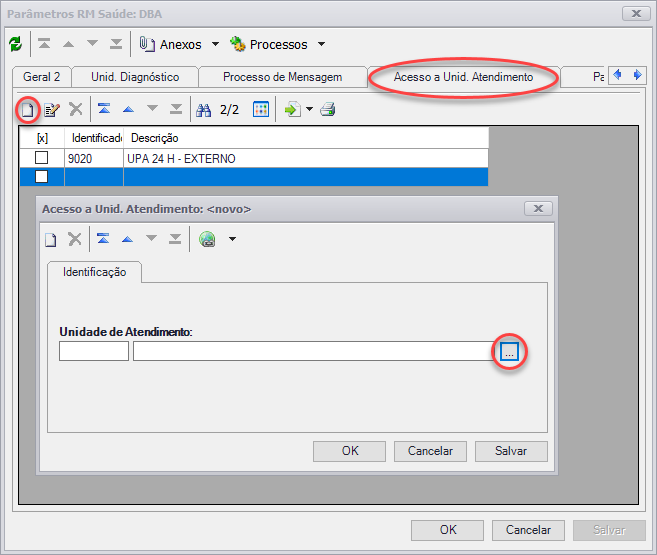Open lookup with the ellipsis button
The height and width of the screenshot is (555, 657).
510,351
